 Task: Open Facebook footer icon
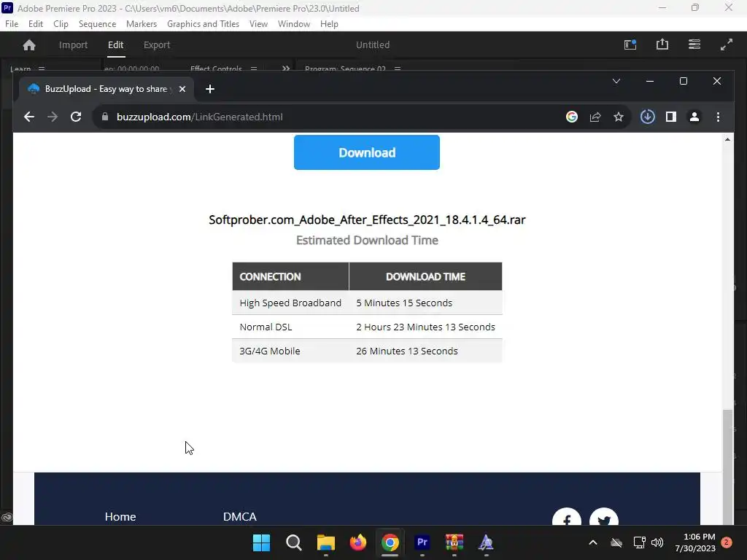(566, 518)
